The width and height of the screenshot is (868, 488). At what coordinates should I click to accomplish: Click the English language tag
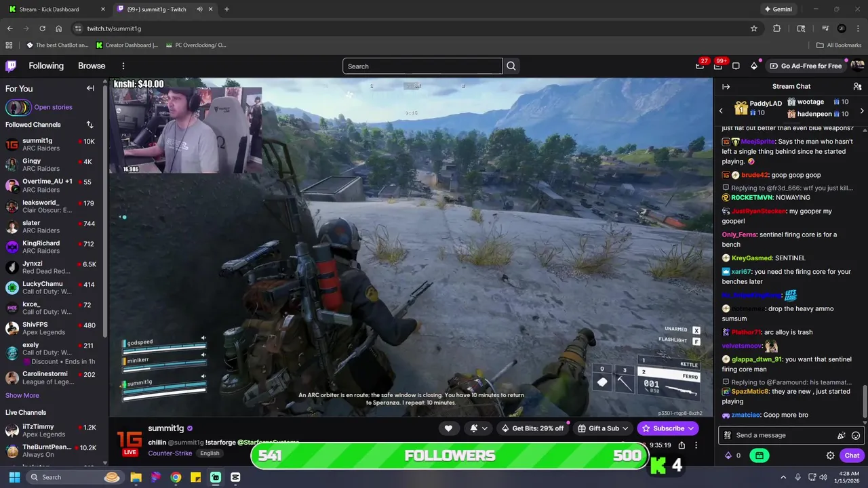pyautogui.click(x=210, y=453)
